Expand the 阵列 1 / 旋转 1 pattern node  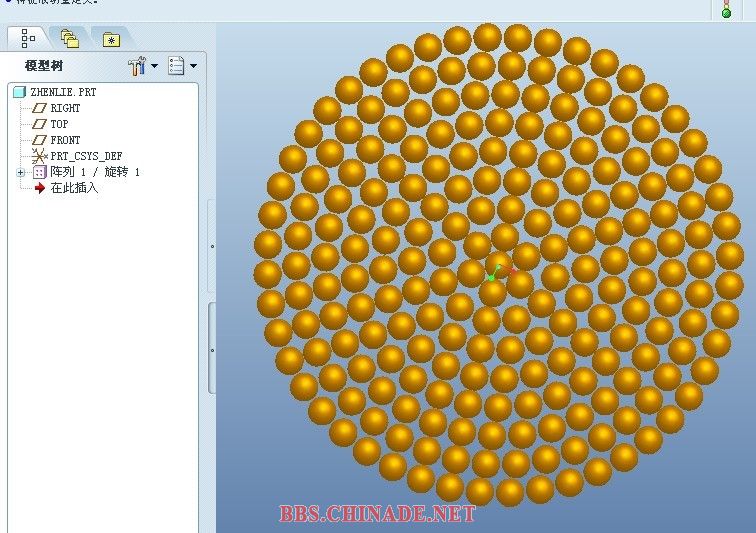coord(20,172)
